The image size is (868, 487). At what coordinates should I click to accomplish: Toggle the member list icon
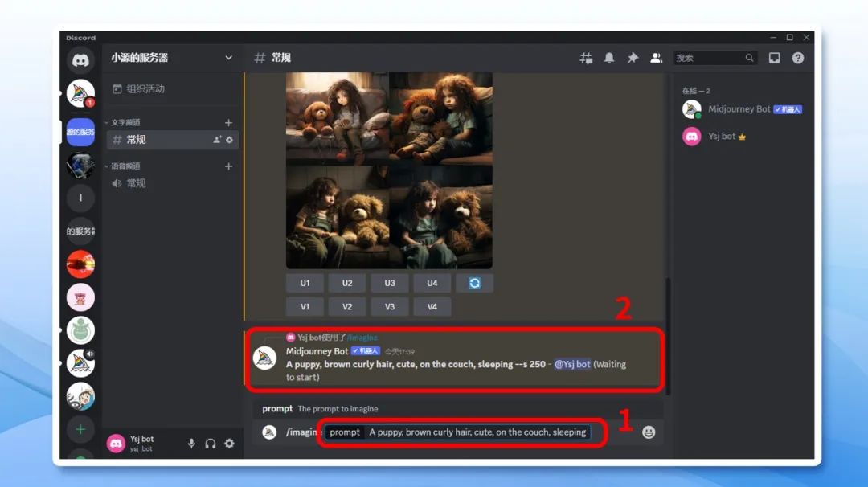click(x=656, y=58)
